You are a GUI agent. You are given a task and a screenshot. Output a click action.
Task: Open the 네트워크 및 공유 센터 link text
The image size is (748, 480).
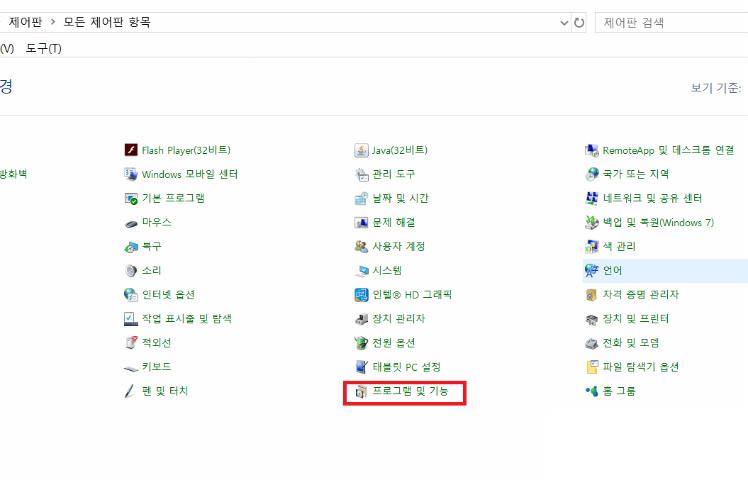point(652,198)
